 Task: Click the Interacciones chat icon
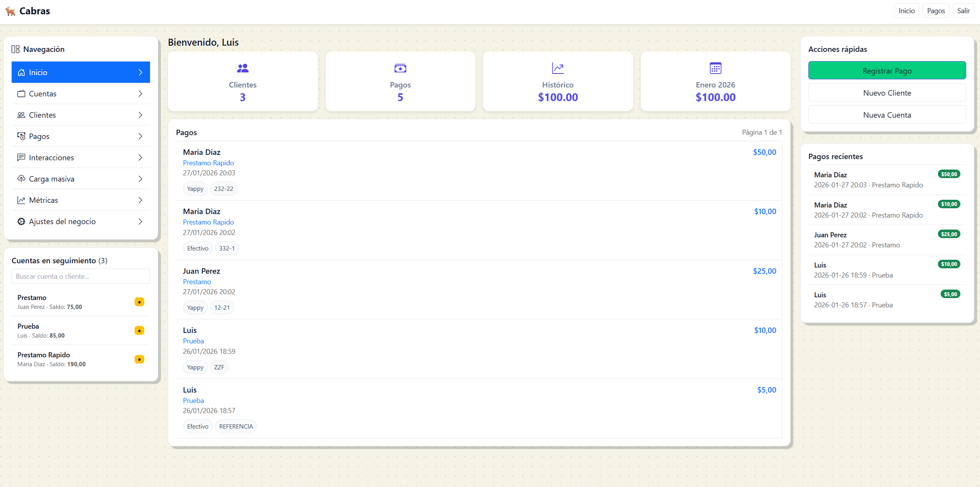(21, 158)
